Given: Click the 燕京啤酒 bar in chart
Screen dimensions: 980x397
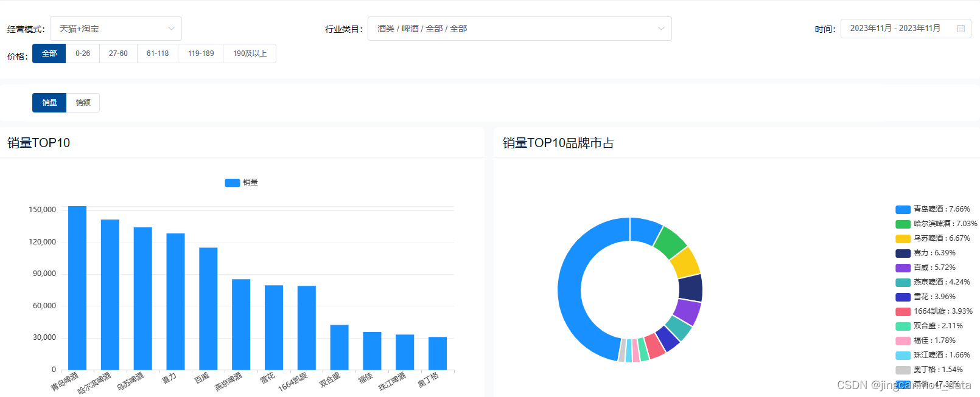Looking at the screenshot, I should point(241,324).
